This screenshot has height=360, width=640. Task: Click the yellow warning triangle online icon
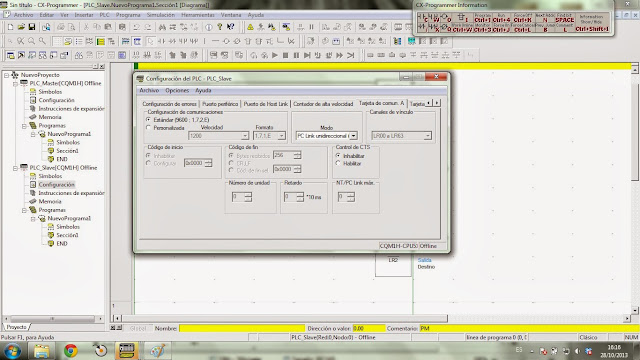(x=250, y=27)
